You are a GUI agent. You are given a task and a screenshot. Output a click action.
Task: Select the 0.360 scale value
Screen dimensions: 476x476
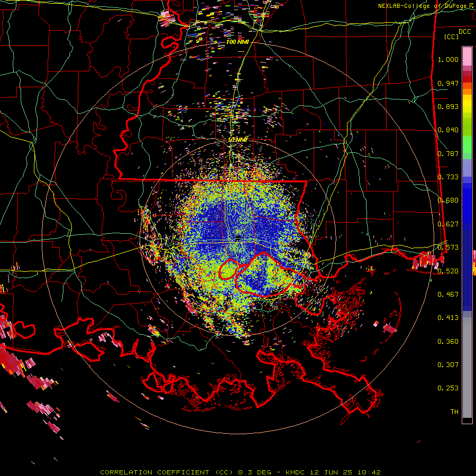point(448,342)
